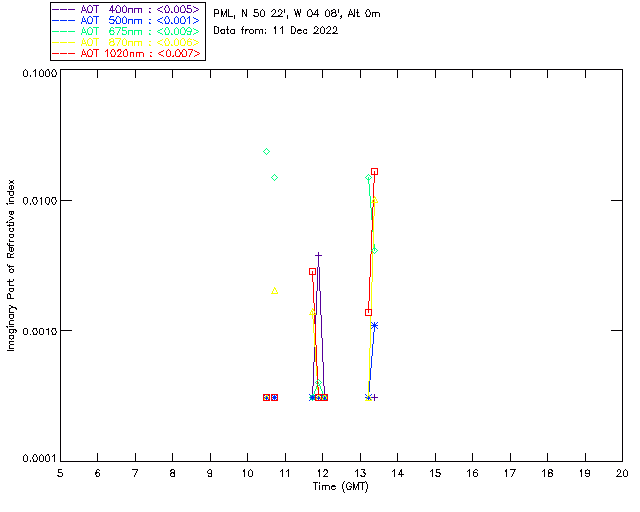
Task: Click the AOT 500nm legend entry
Action: tap(127, 20)
